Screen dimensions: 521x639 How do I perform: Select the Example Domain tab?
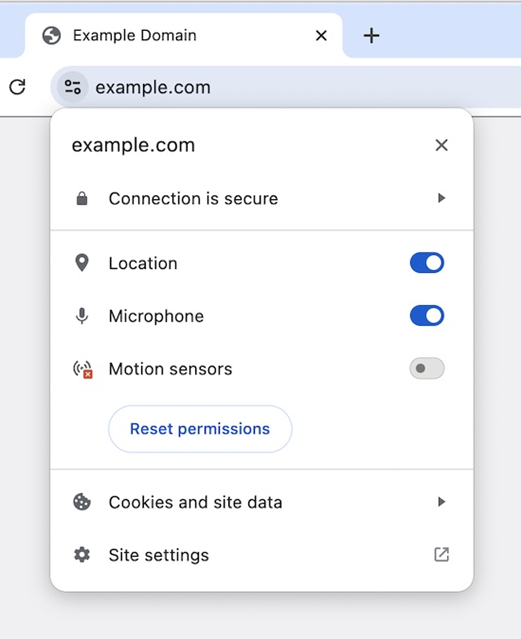183,35
